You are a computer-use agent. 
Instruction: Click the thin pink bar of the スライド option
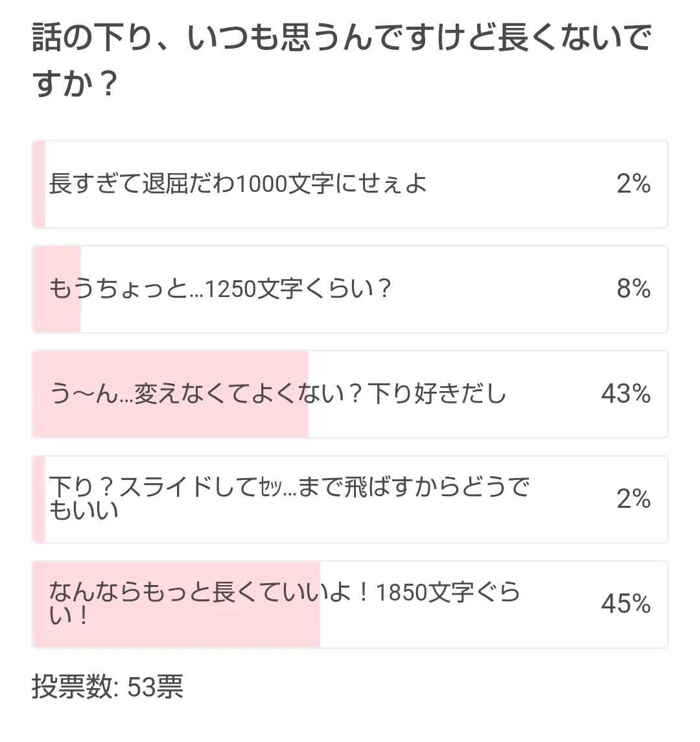coord(39,499)
